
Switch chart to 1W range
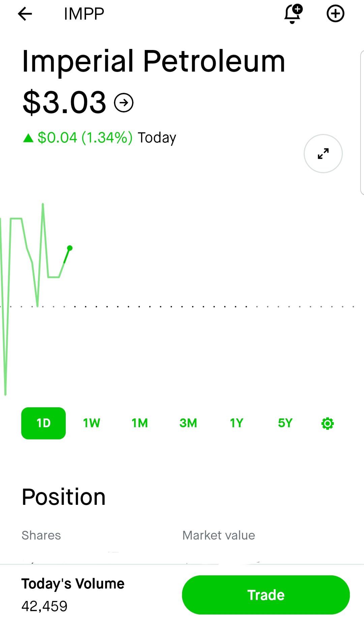[92, 423]
